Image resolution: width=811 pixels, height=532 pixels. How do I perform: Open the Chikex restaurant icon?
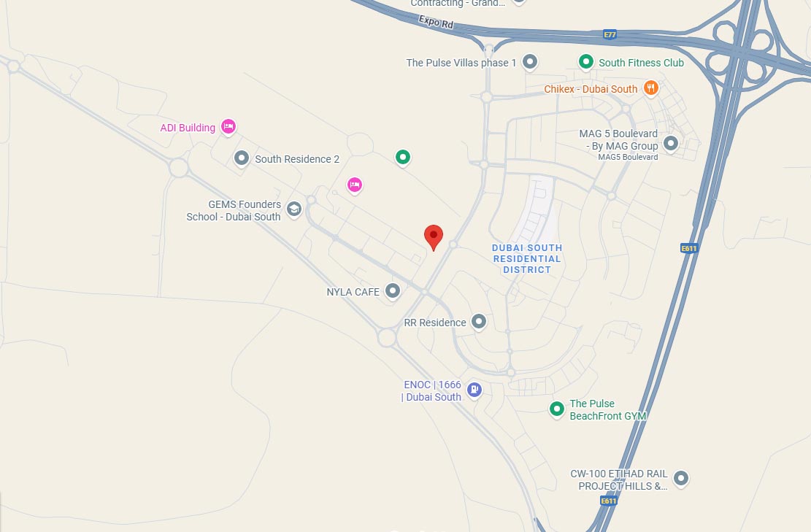point(651,88)
